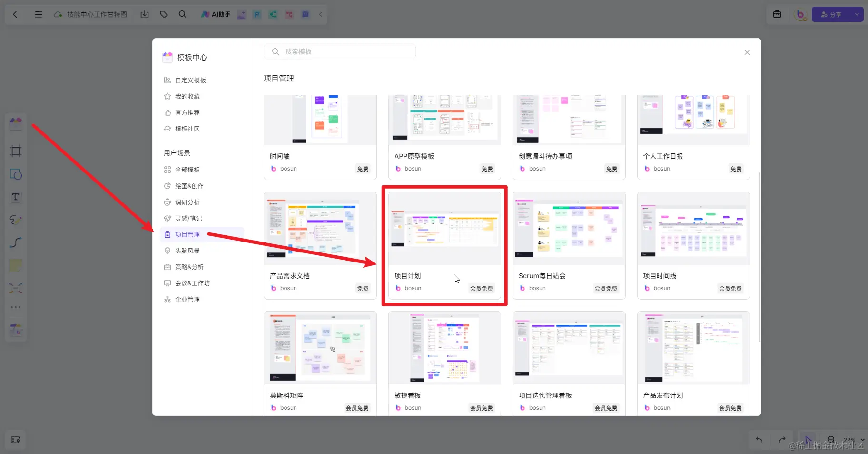The image size is (868, 454).
Task: Click the 分享 share button
Action: pos(832,14)
